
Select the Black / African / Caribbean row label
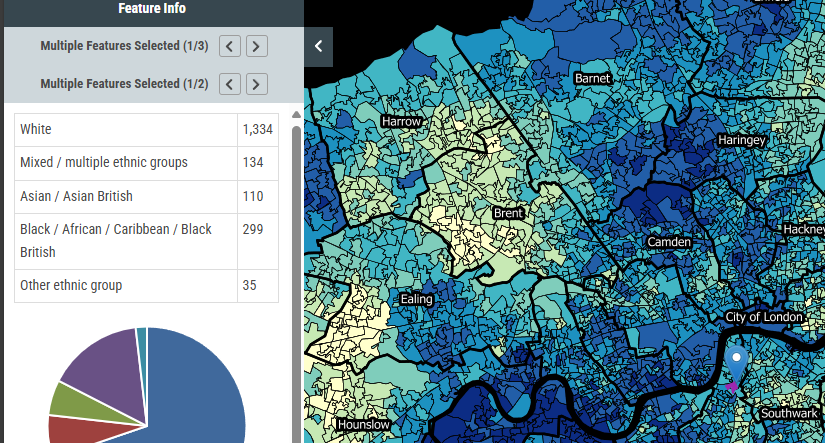tap(116, 241)
